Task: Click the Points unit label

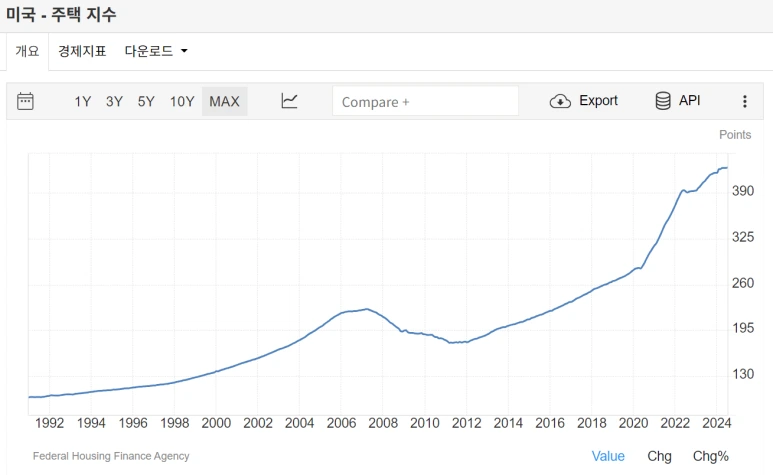Action: click(735, 135)
